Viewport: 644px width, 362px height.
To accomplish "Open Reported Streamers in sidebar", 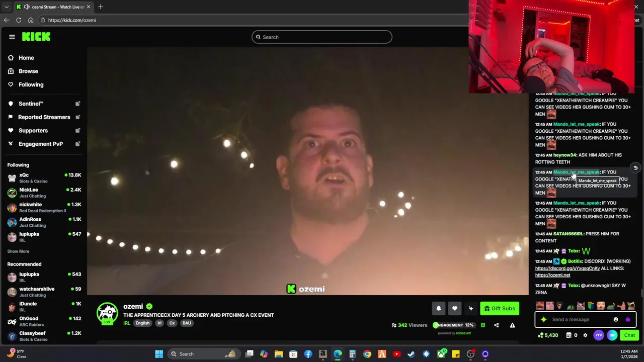I will click(44, 117).
